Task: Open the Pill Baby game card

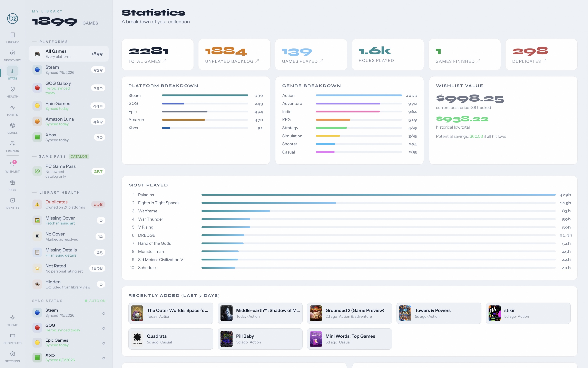Action: pyautogui.click(x=260, y=339)
